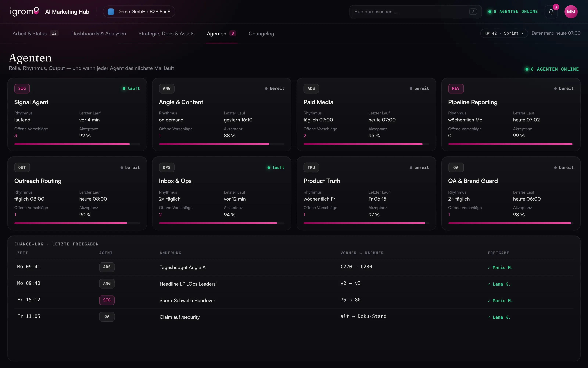588x368 pixels.
Task: Click the header 8 AGENTEN ONLINE status
Action: tap(513, 12)
